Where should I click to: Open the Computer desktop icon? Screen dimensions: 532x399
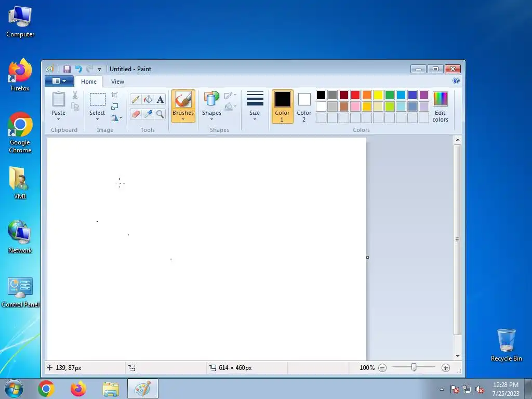pyautogui.click(x=20, y=21)
